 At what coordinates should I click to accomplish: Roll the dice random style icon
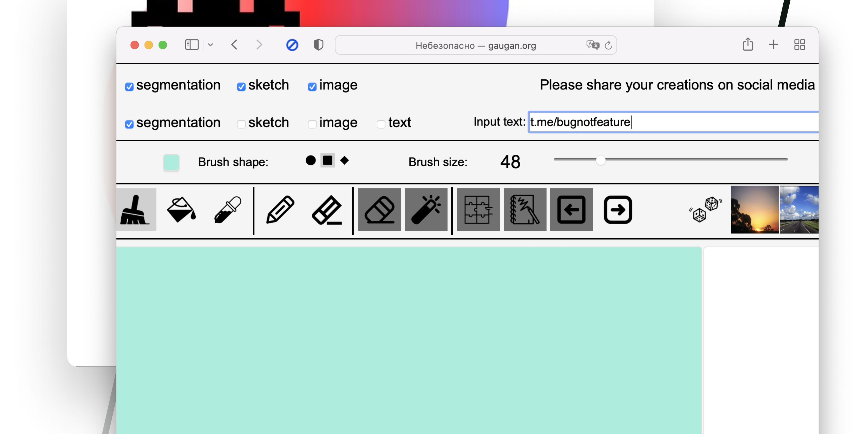[705, 210]
